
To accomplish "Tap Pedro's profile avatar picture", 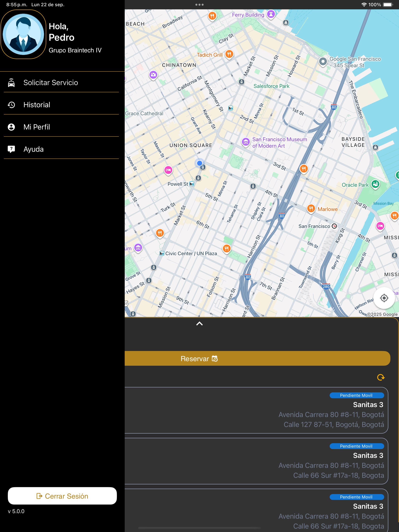I will click(x=23, y=34).
